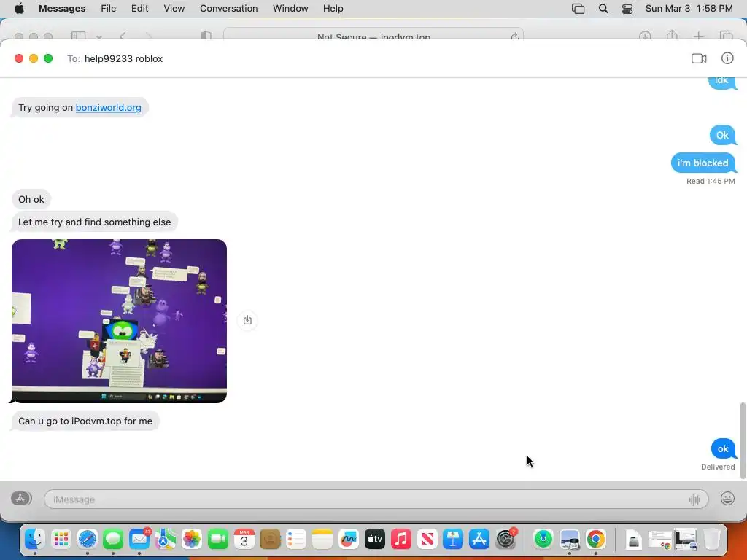Open Safari from the Dock

click(x=88, y=539)
